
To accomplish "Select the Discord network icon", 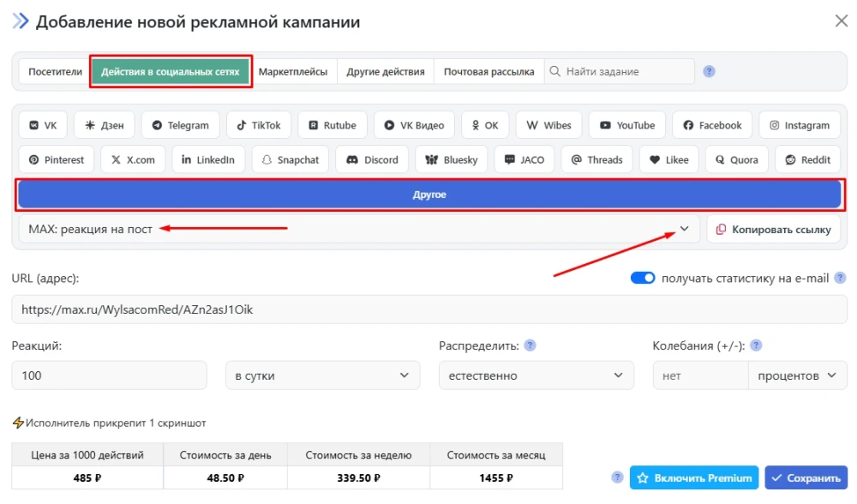I will [371, 159].
